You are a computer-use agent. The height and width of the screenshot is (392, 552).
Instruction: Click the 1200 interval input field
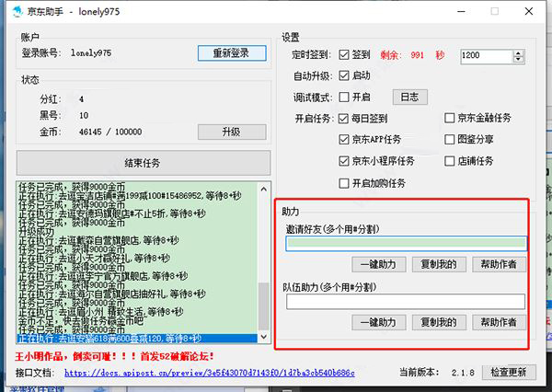[486, 56]
